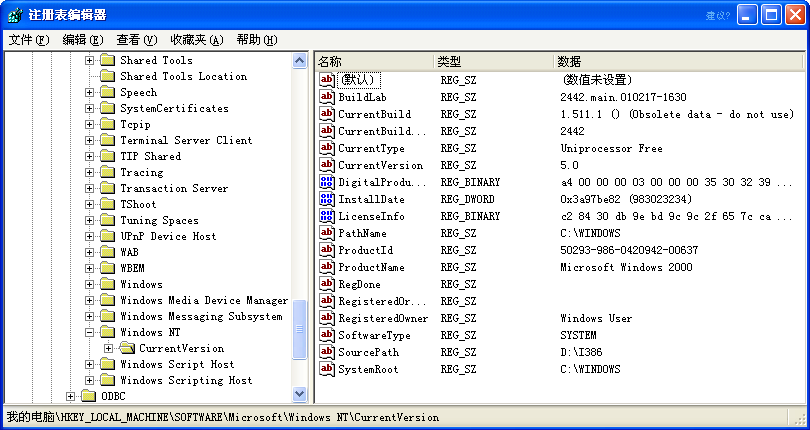Click the (默认) default value icon
This screenshot has height=430, width=810.
tap(326, 80)
